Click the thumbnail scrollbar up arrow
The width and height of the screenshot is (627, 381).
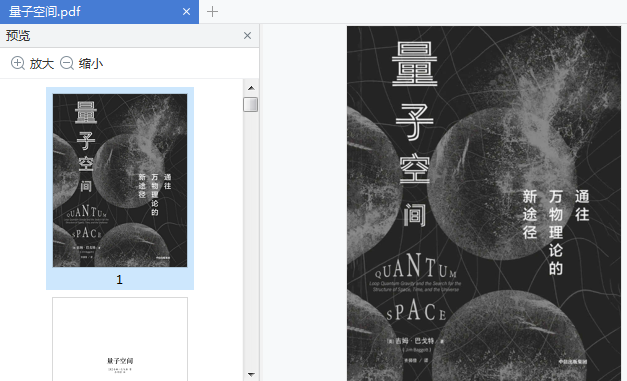(251, 88)
